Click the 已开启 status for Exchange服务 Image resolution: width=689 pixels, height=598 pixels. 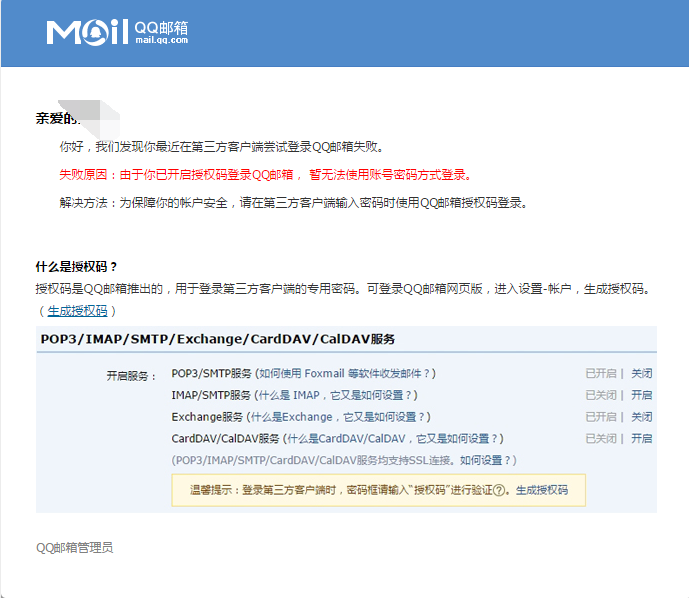pyautogui.click(x=601, y=417)
